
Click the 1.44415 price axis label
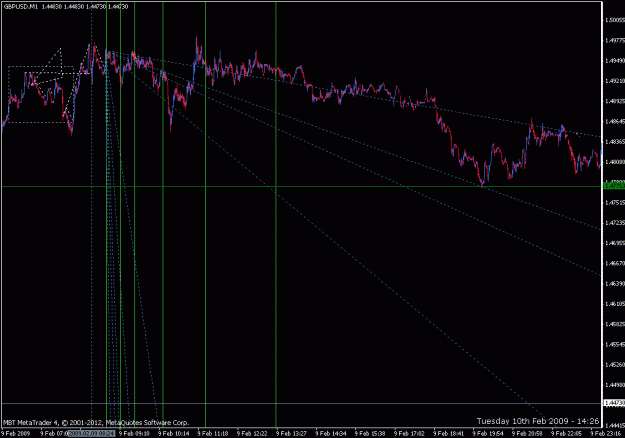click(x=615, y=425)
